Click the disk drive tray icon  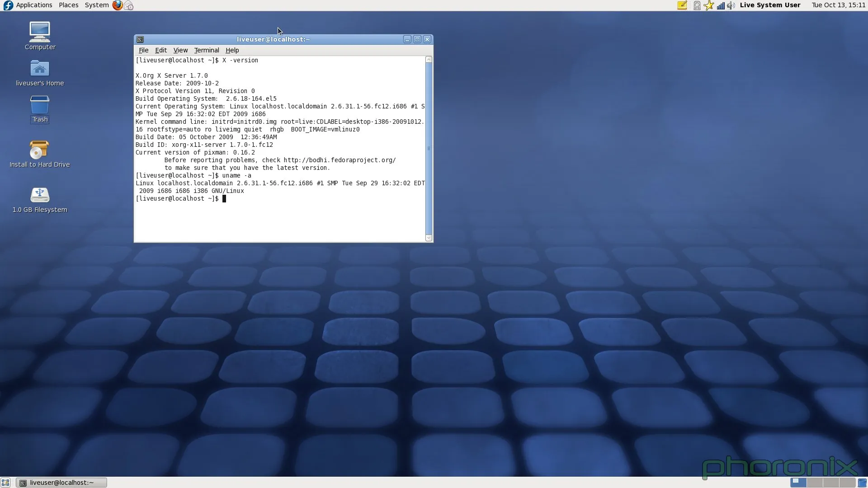click(x=697, y=5)
